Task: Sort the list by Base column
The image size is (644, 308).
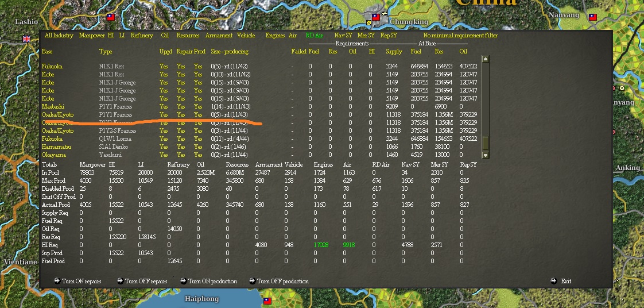Action: 47,51
